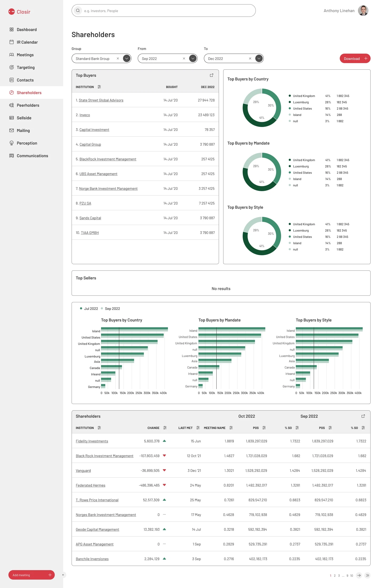
Task: Open Sands Capital link
Action: (90, 218)
